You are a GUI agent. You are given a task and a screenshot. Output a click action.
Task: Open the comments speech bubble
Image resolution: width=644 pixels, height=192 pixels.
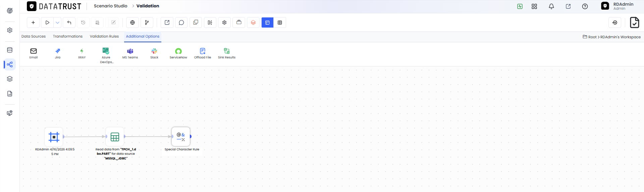(181, 22)
